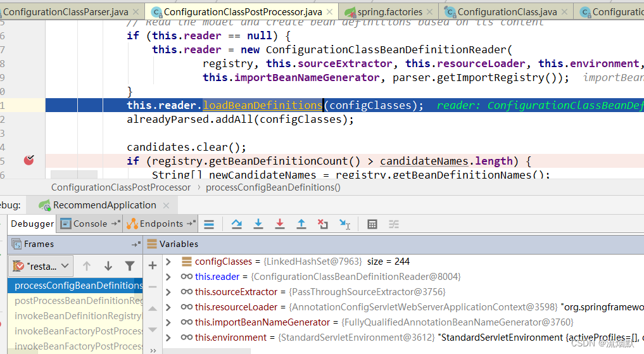This screenshot has width=644, height=354.
Task: Click the Variables panel icon
Action: tap(152, 244)
